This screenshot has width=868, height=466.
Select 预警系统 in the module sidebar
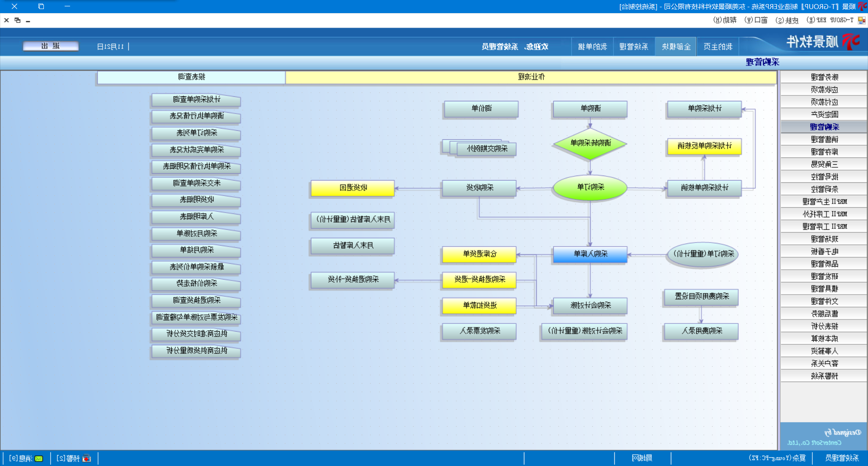[824, 376]
